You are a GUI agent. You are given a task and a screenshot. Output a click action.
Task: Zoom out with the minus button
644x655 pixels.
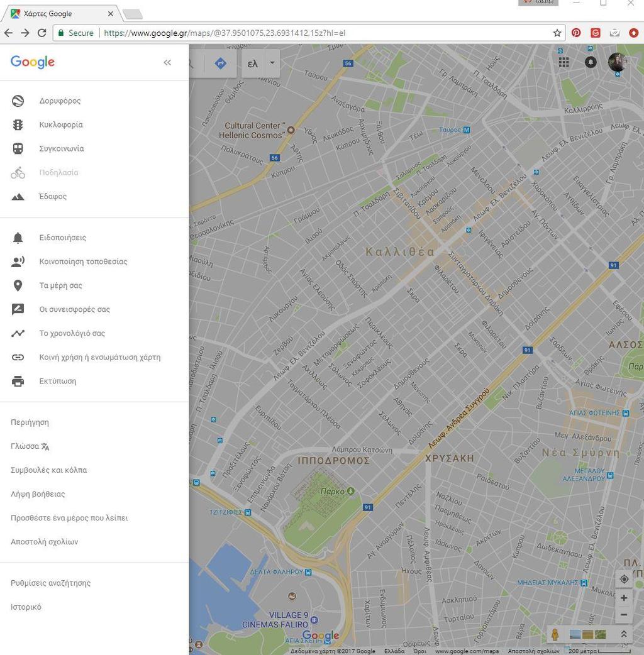coord(624,615)
